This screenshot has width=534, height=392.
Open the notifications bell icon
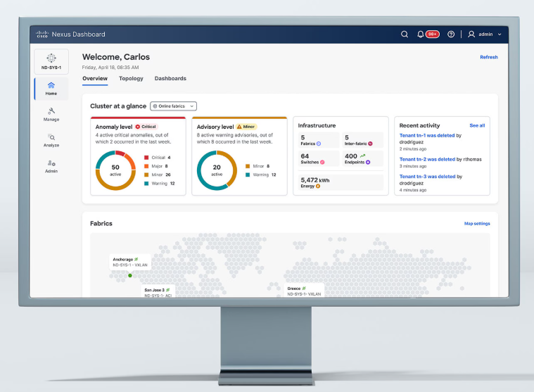click(x=421, y=34)
